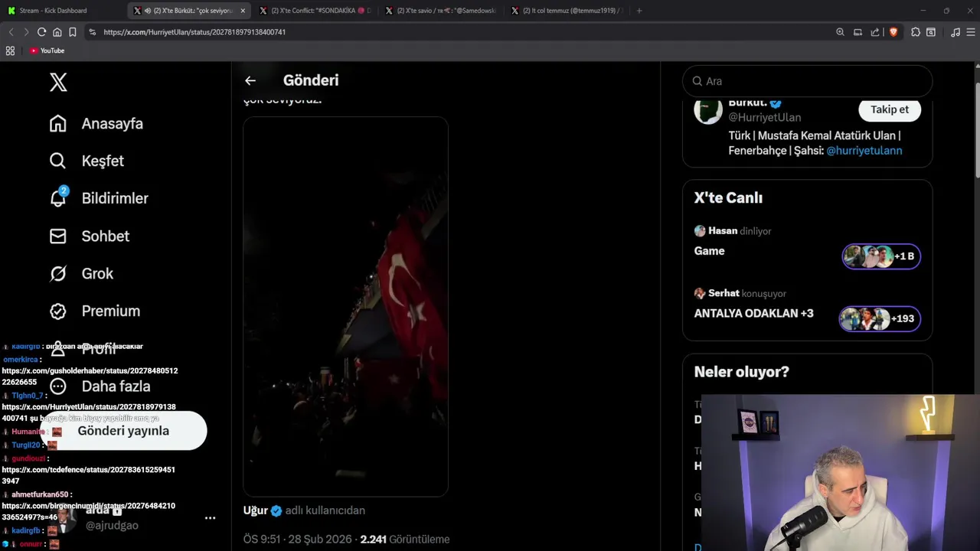Viewport: 980px width, 551px height.
Task: Open browser hamburger menu
Action: pyautogui.click(x=971, y=32)
